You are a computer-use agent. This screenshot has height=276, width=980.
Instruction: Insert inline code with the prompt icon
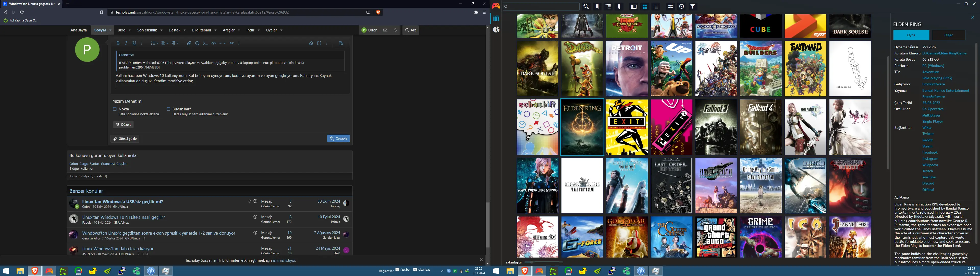tap(205, 43)
